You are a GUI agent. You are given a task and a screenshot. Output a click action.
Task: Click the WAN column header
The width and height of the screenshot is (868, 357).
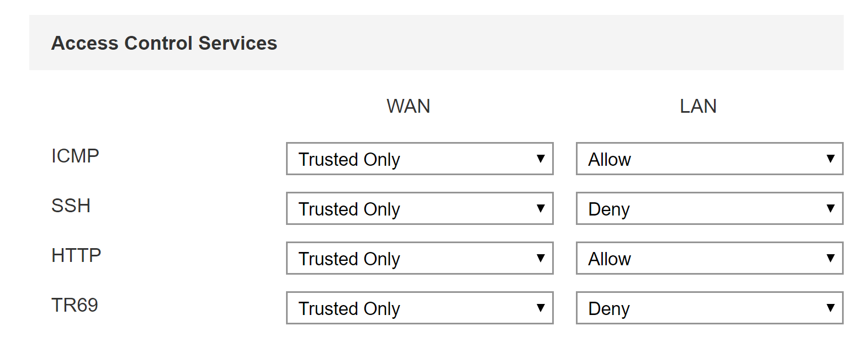[x=408, y=106]
